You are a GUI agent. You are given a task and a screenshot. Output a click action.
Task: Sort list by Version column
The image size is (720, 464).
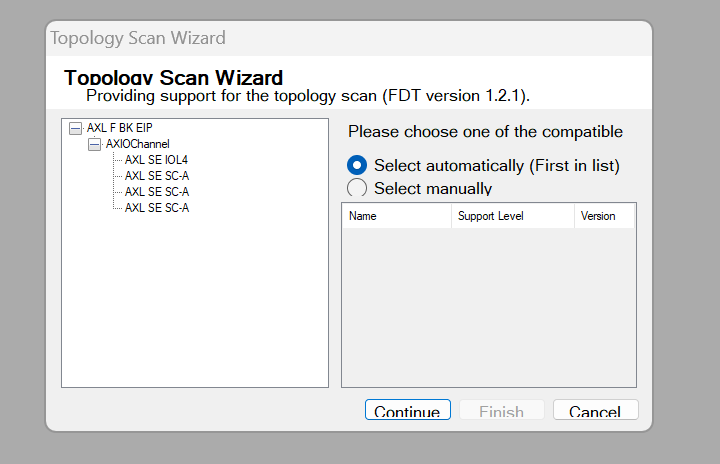[x=604, y=216]
